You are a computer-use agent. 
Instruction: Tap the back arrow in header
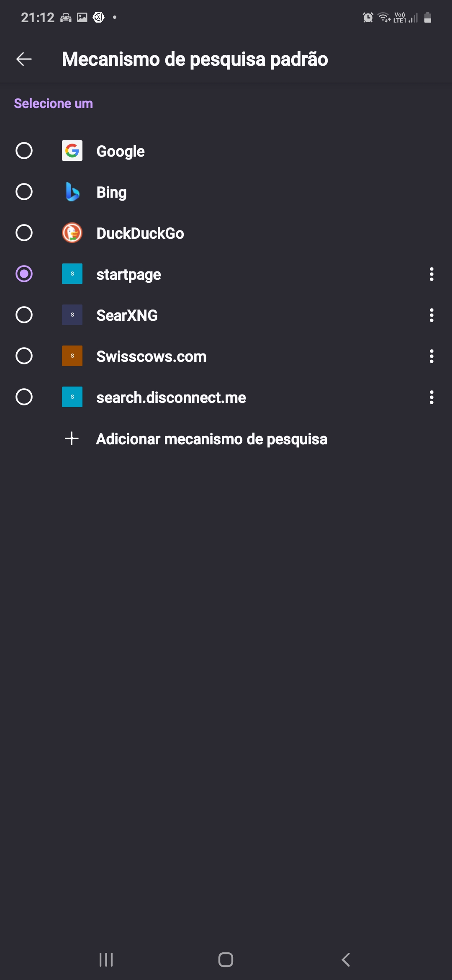(24, 59)
